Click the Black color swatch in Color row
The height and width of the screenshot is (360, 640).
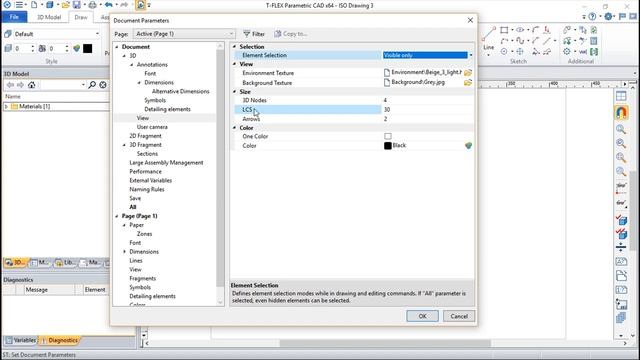pyautogui.click(x=388, y=145)
